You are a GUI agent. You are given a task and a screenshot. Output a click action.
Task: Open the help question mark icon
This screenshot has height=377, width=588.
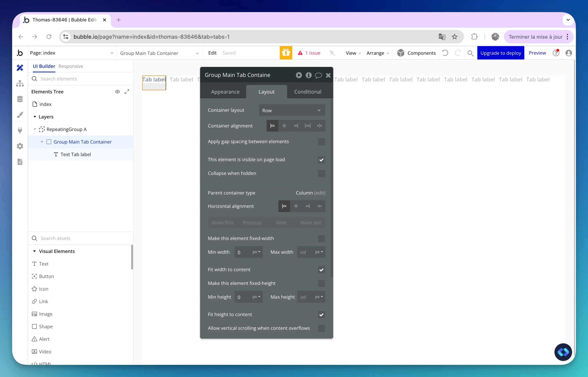[556, 53]
